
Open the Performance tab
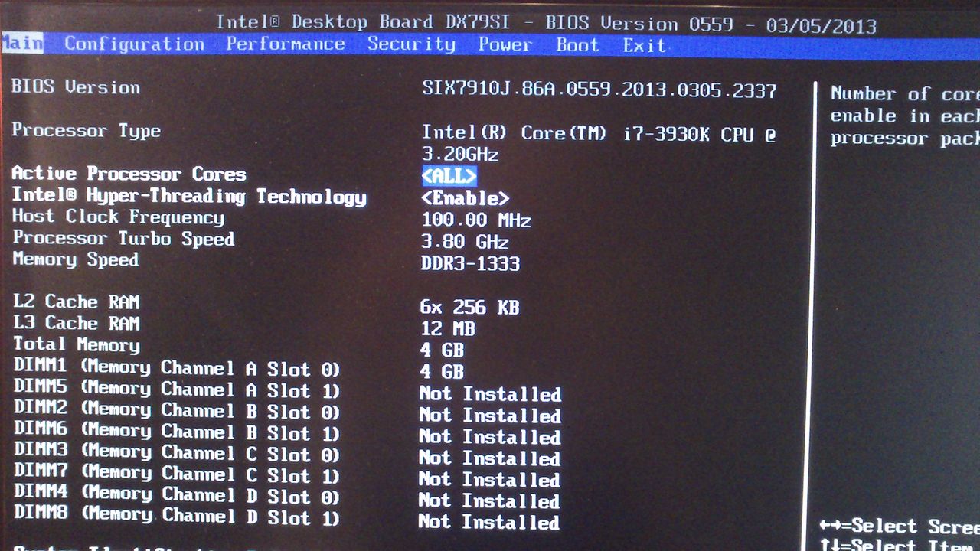(x=286, y=44)
